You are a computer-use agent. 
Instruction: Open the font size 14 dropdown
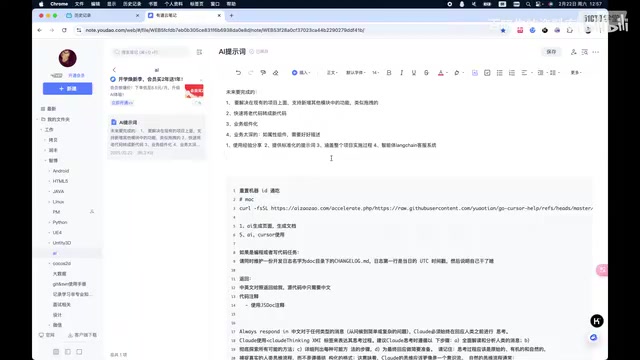(375, 73)
